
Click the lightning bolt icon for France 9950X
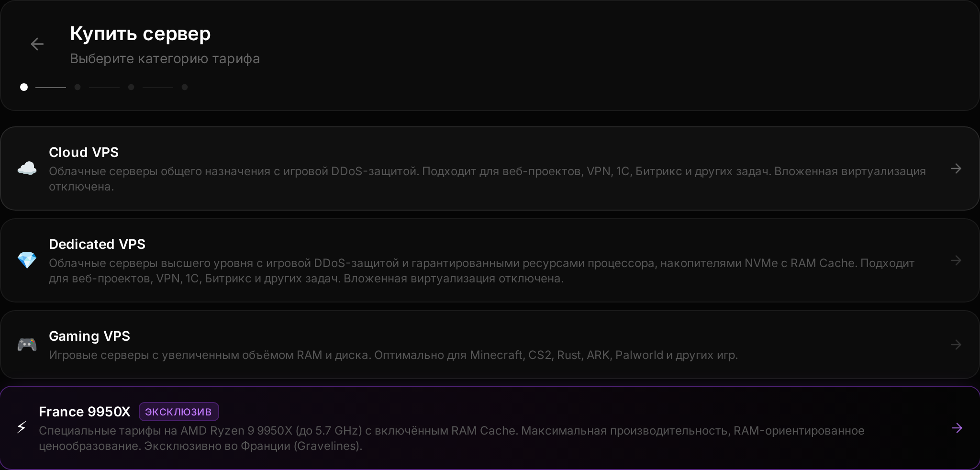click(22, 427)
